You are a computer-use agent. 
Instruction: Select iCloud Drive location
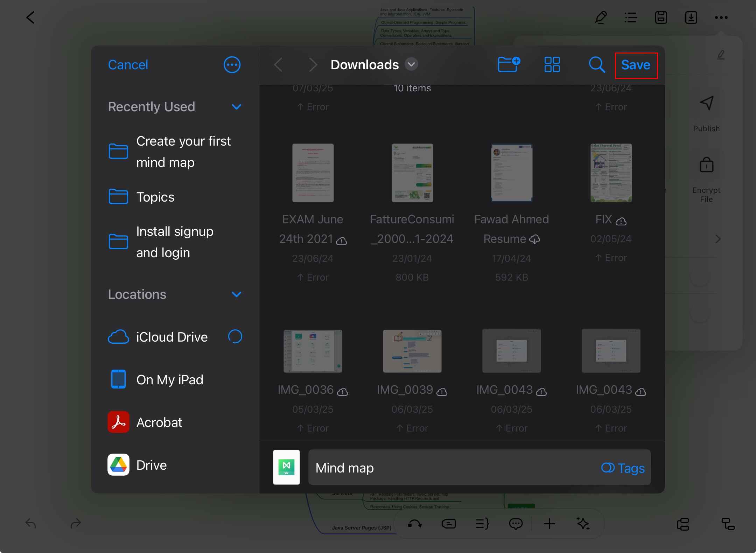171,337
